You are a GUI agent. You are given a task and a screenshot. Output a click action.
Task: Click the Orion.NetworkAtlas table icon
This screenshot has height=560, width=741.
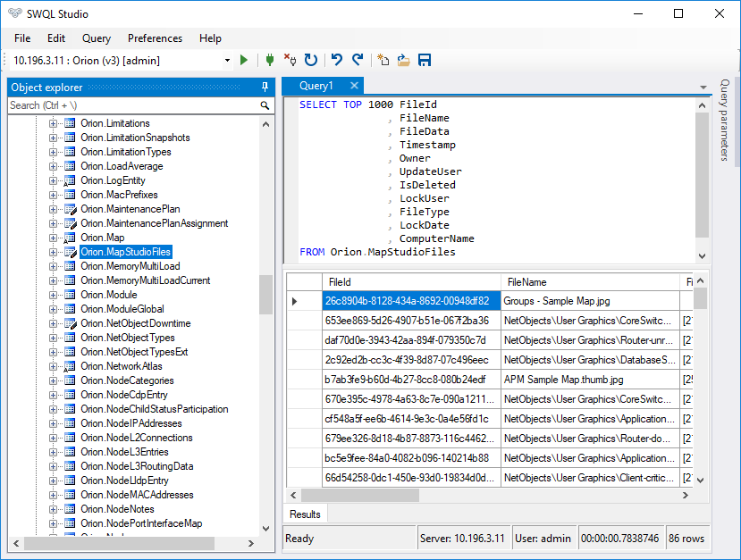pos(70,366)
